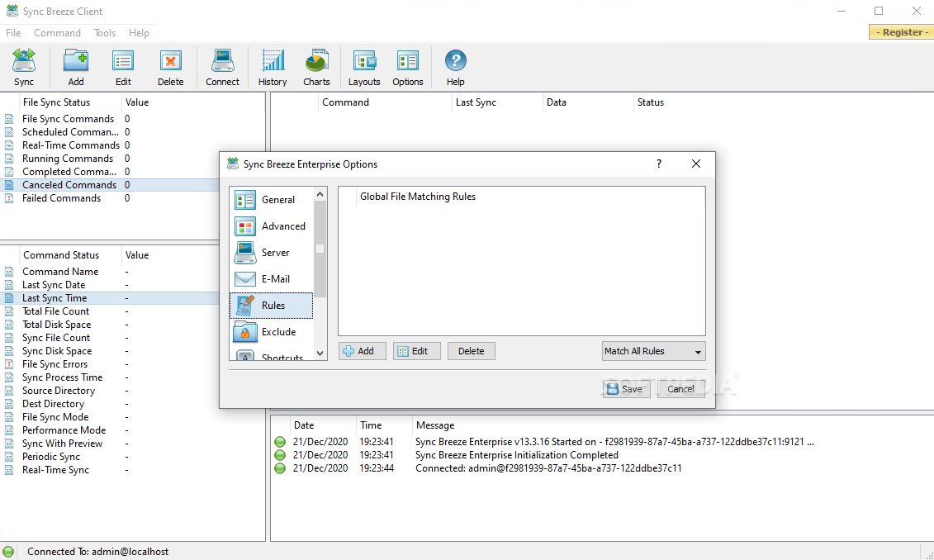Select General in options sidebar
Viewport: 934px width, 560px height.
[x=272, y=200]
